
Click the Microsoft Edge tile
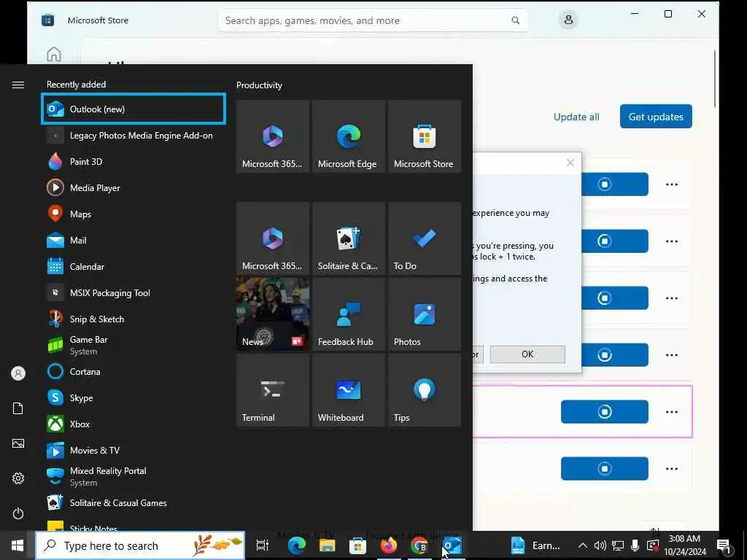click(x=348, y=136)
